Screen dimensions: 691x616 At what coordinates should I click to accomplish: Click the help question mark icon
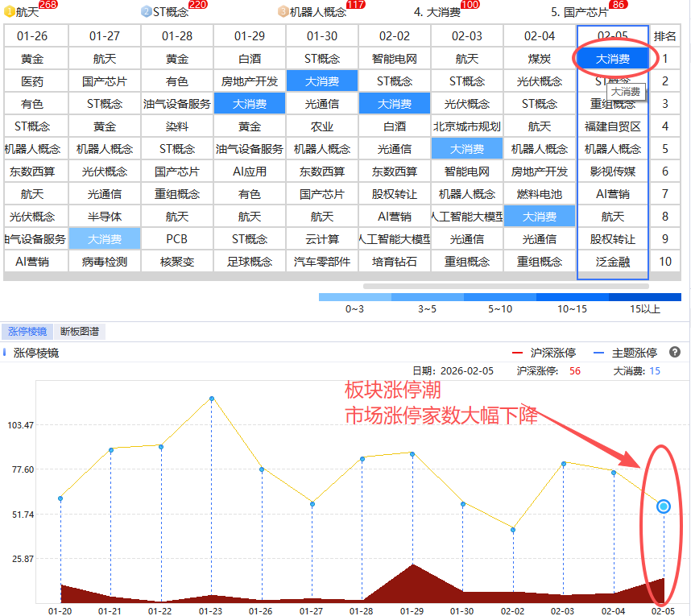coord(675,353)
